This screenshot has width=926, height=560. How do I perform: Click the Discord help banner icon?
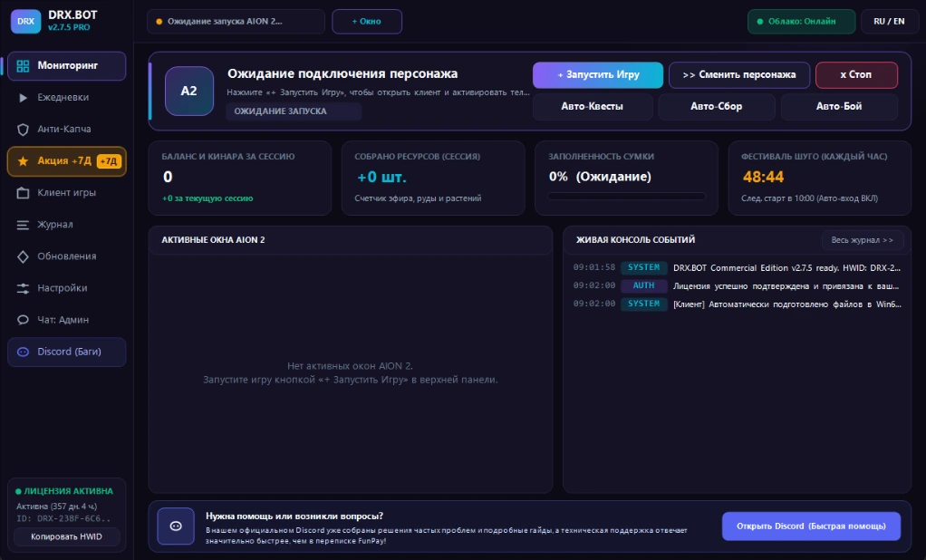176,526
